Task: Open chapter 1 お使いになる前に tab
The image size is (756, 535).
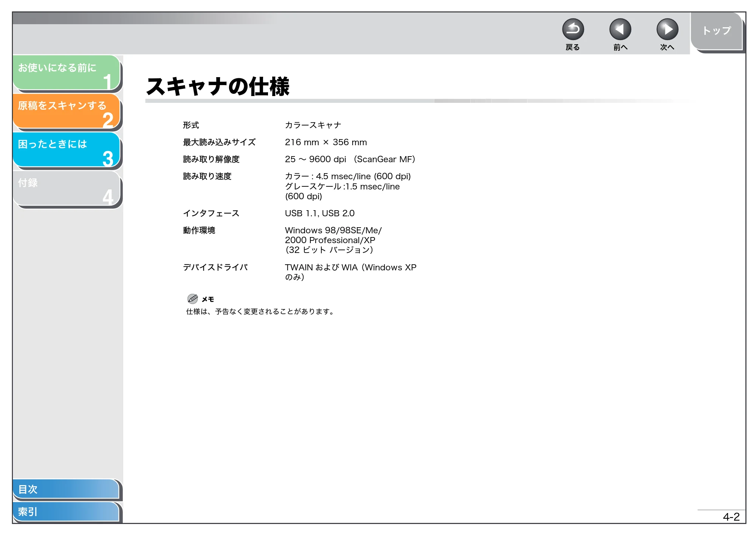Action: pos(67,73)
